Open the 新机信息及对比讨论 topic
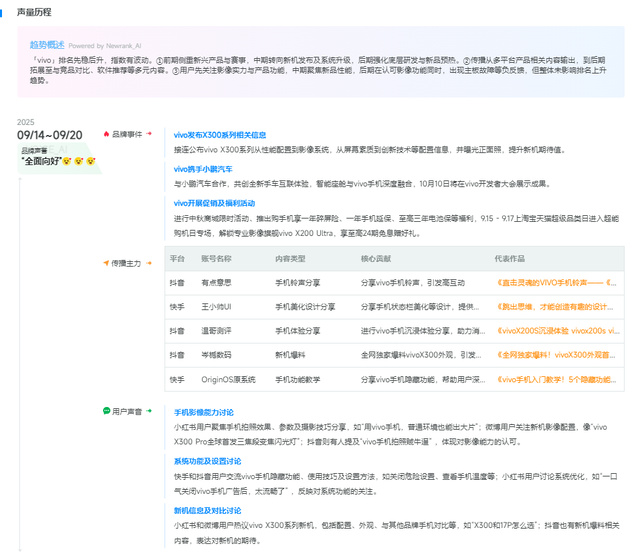This screenshot has height=556, width=640. pos(207,511)
